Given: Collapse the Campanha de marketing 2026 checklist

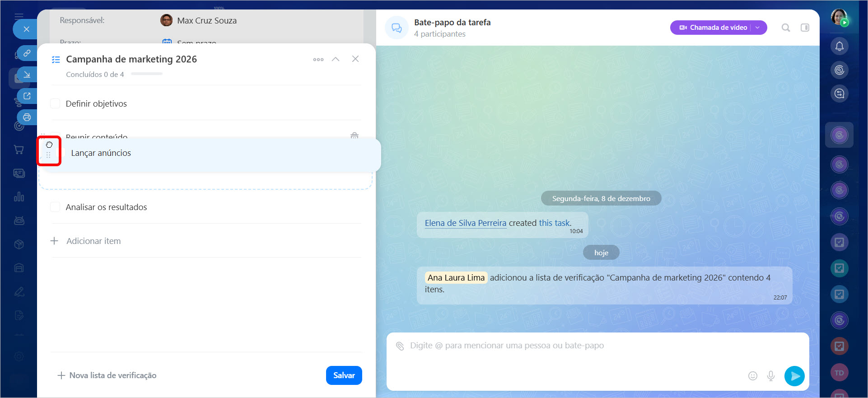Looking at the screenshot, I should pyautogui.click(x=336, y=59).
